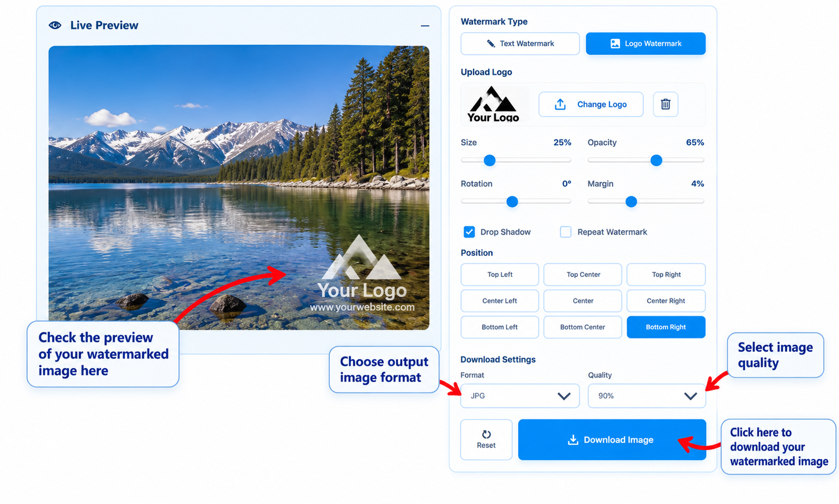Switch to the Text Watermark tab
This screenshot has width=839, height=504.
[x=520, y=44]
